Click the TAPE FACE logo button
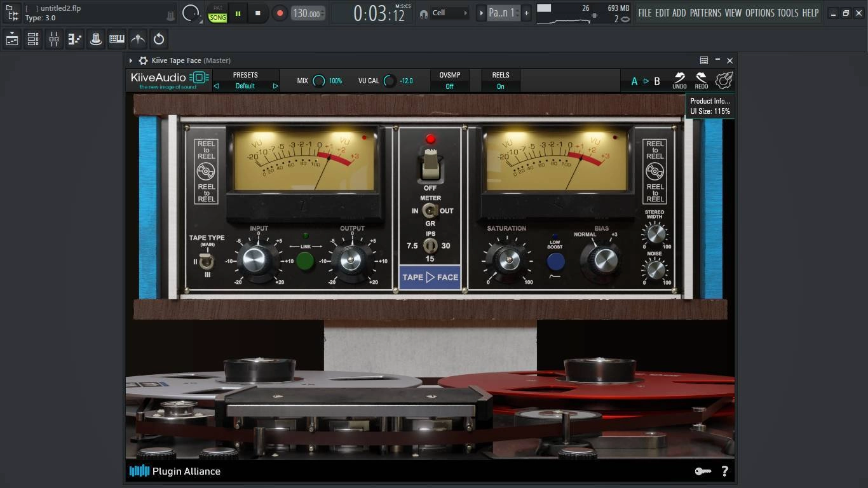 coord(430,277)
